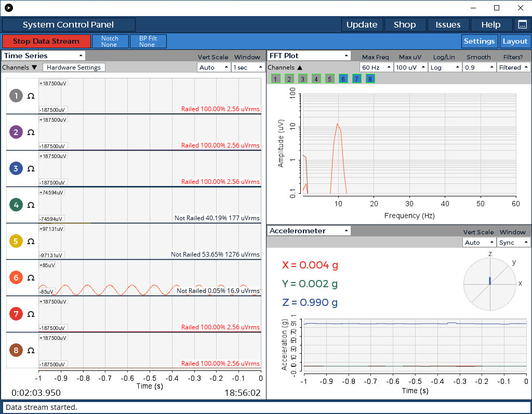532x414 pixels.
Task: Click the channel 4 green circle icon
Action: (16, 205)
